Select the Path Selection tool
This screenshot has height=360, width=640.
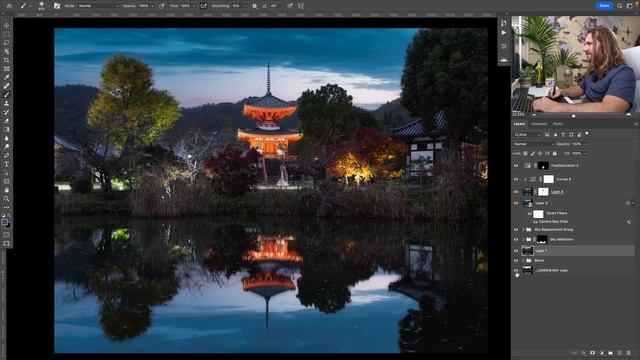pyautogui.click(x=7, y=173)
